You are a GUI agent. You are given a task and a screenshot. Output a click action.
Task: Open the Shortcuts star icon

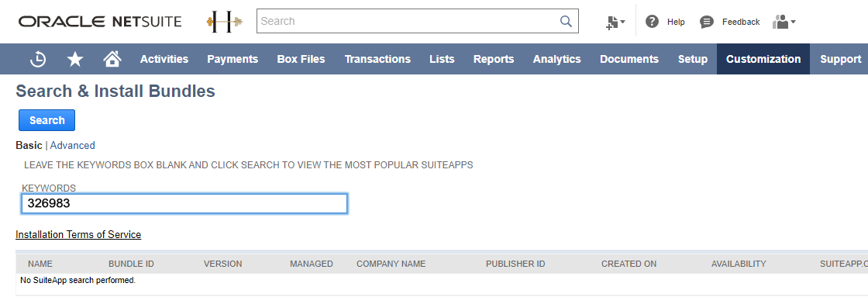click(x=74, y=59)
